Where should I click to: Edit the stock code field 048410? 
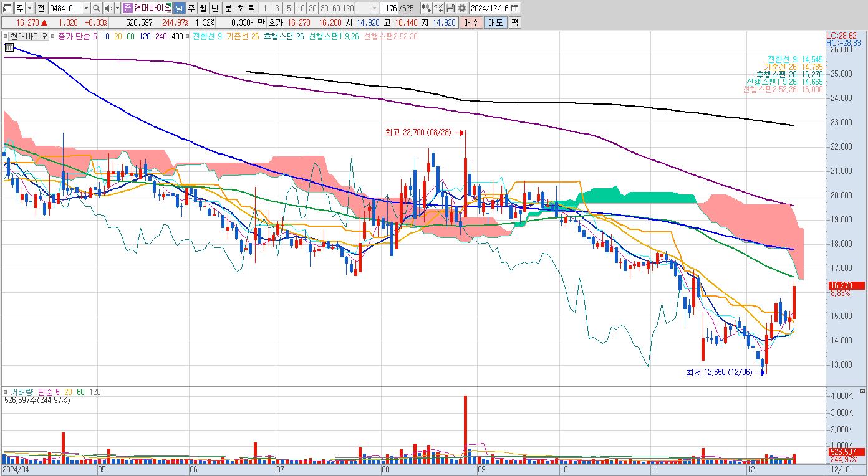[65, 8]
